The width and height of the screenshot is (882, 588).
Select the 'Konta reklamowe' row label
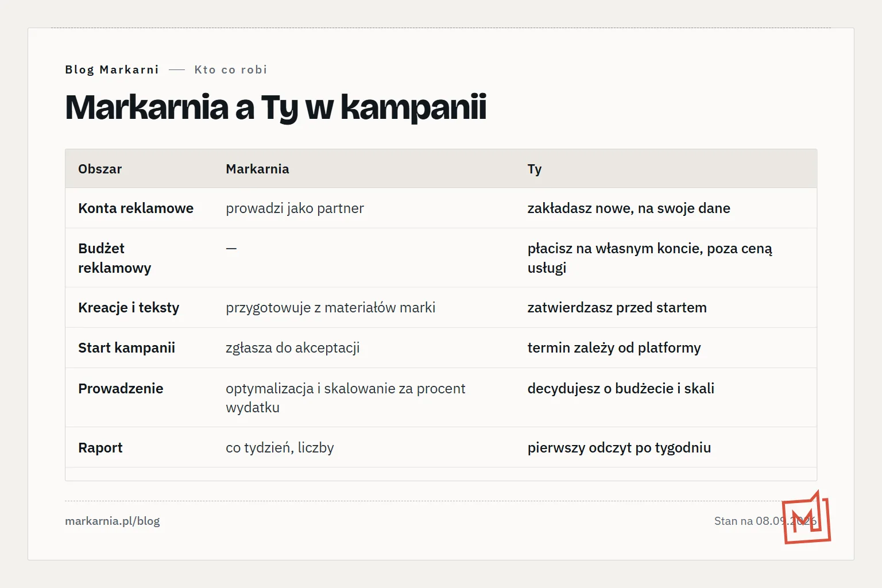click(x=136, y=208)
